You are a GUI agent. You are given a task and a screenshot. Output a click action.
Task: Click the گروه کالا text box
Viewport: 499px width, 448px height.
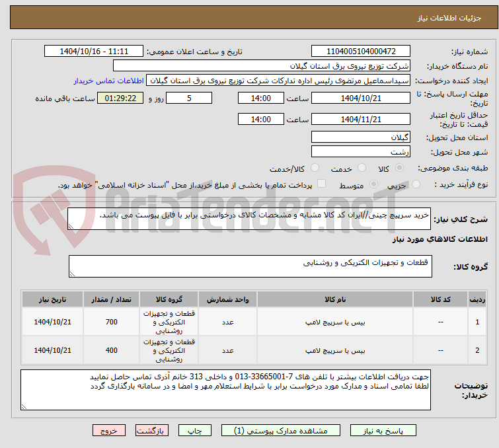(x=250, y=266)
